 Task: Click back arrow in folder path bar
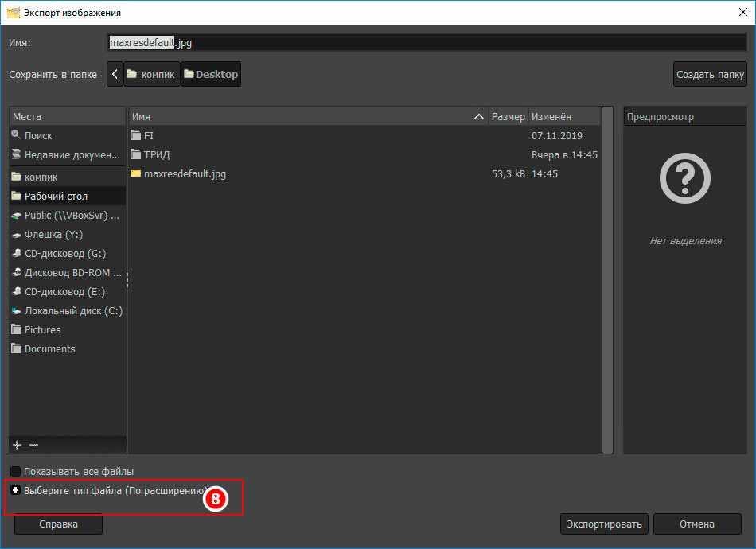(115, 75)
